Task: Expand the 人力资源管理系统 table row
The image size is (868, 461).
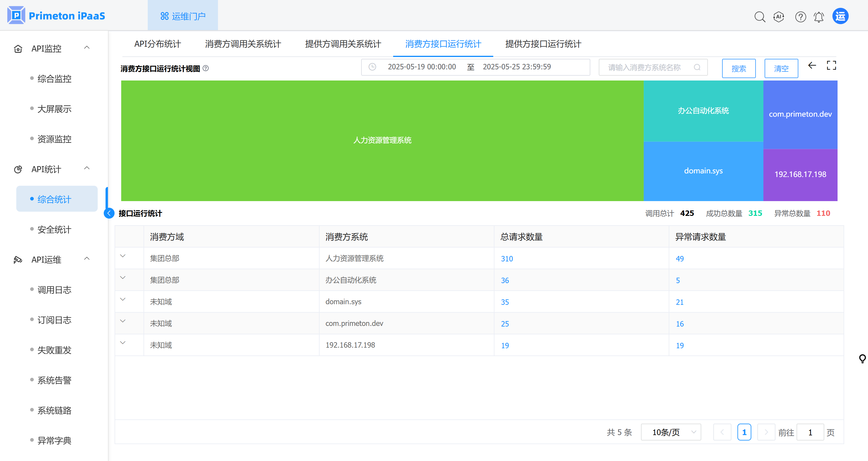Action: 123,256
